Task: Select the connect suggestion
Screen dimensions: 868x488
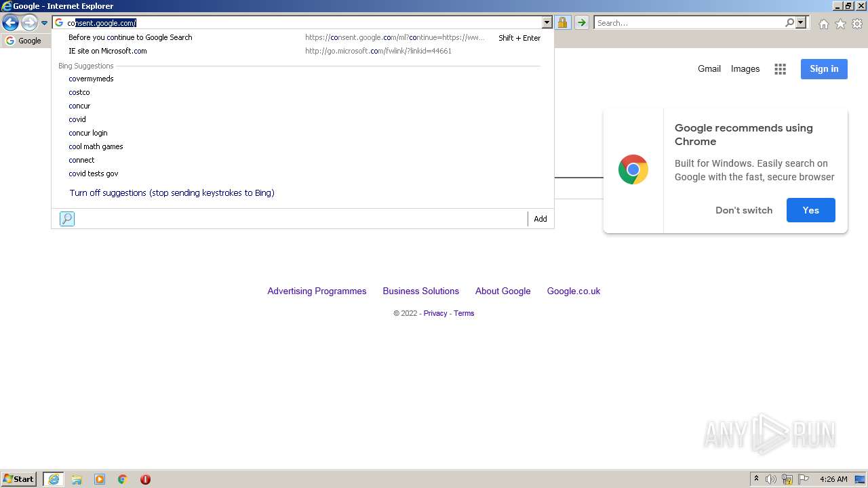Action: point(81,160)
